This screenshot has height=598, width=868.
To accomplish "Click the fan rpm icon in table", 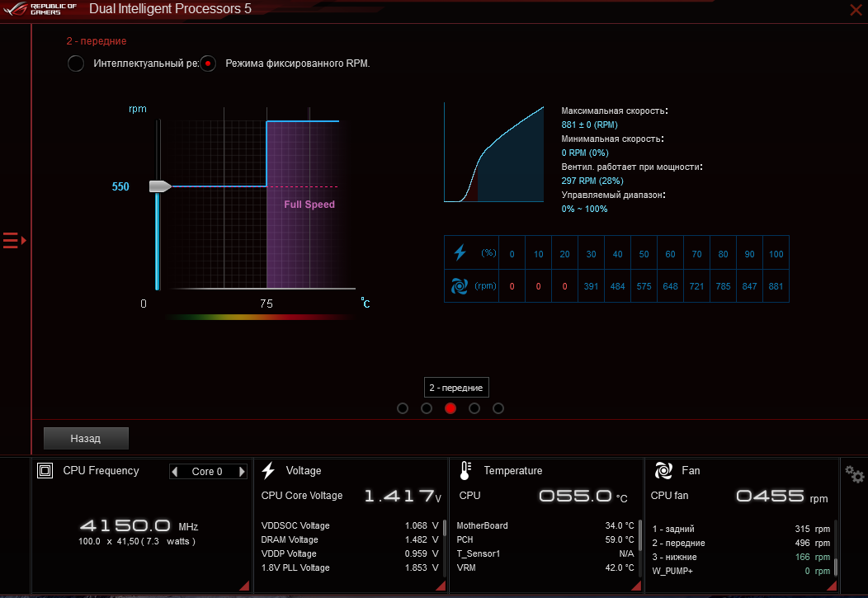I will click(x=460, y=286).
